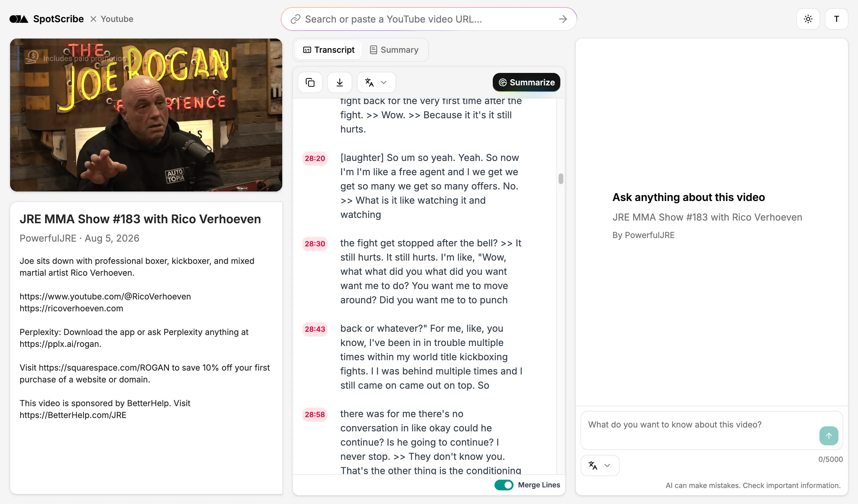
Task: Jump to timestamp 28:58
Action: click(315, 415)
